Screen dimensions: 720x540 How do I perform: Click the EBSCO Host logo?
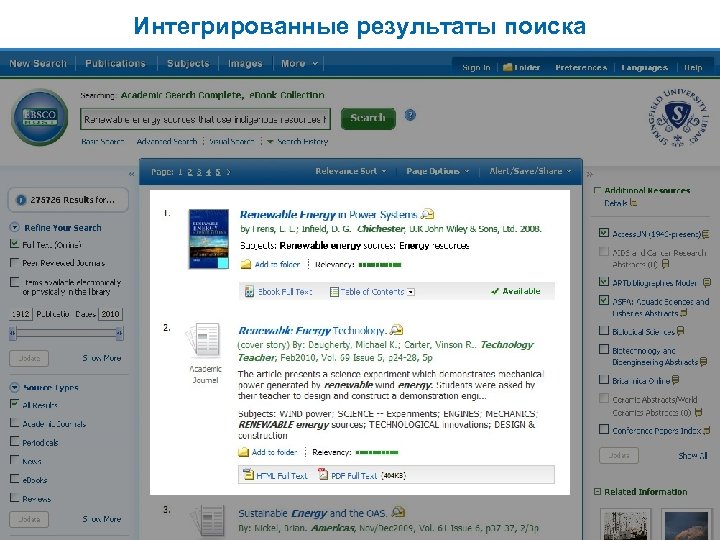[40, 117]
